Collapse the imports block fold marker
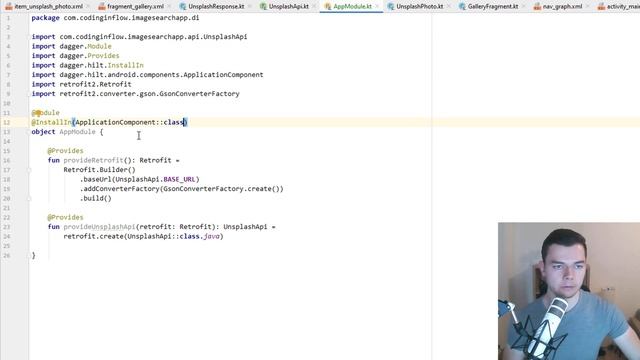 pos(29,37)
